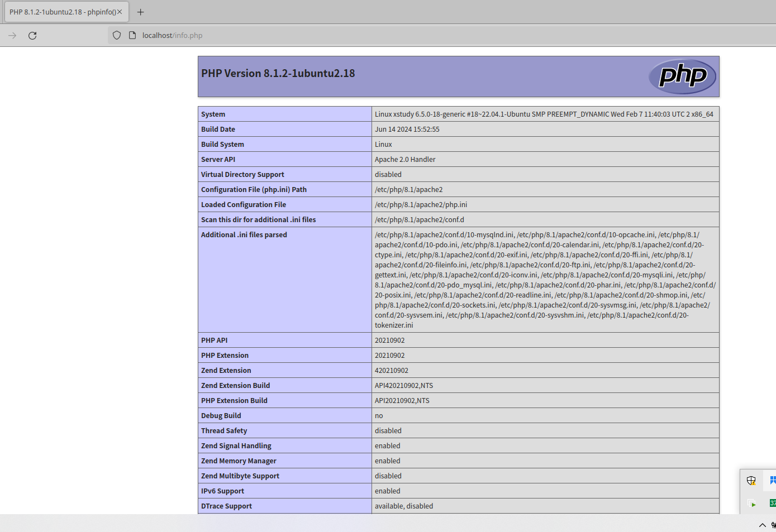
Task: Click the API420210902,NTS value
Action: click(404, 385)
